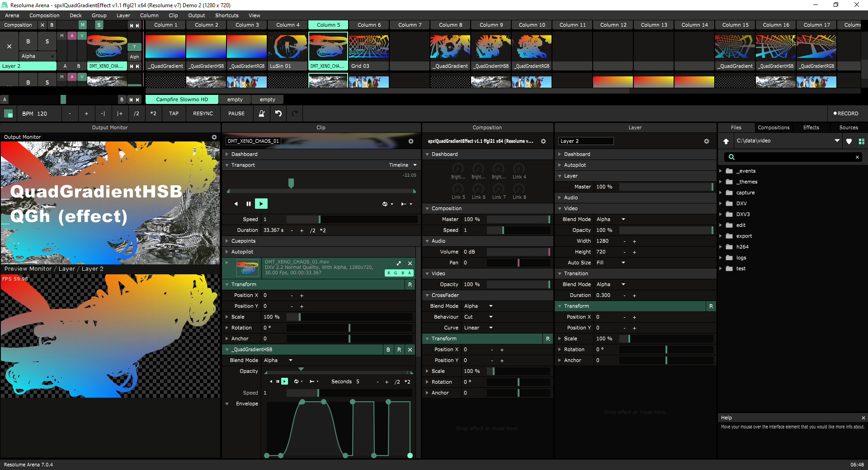Start recording with RECORD button
This screenshot has width=868, height=470.
tap(846, 113)
